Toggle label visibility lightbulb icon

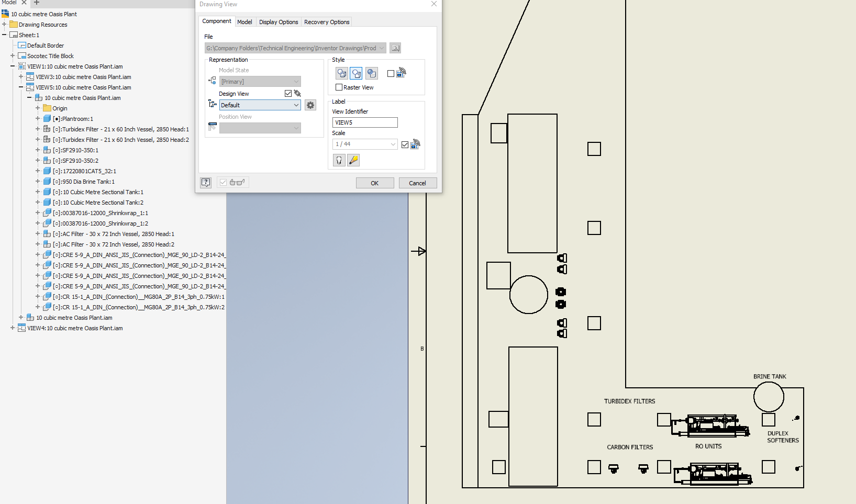[x=339, y=160]
